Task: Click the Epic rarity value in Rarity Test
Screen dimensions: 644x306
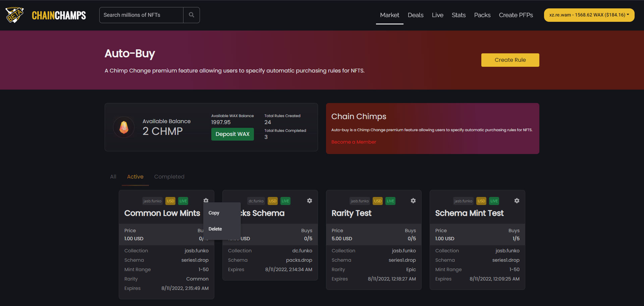Action: (x=411, y=269)
